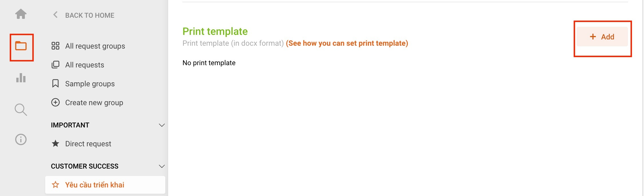
Task: Click BACK TO HOME
Action: (90, 15)
